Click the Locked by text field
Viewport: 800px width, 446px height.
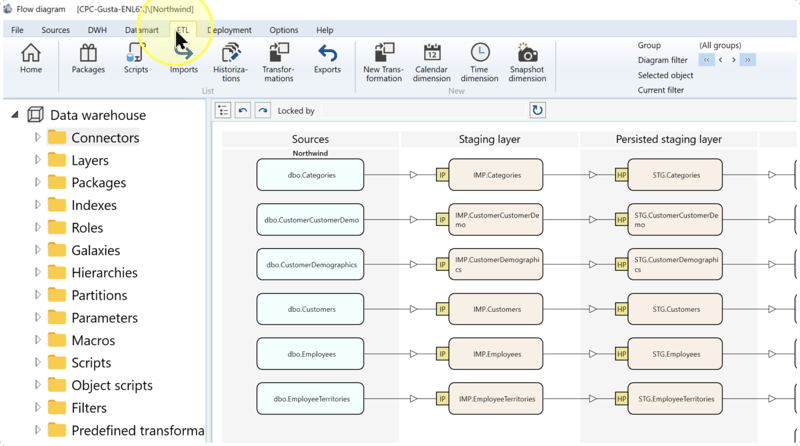coord(423,110)
